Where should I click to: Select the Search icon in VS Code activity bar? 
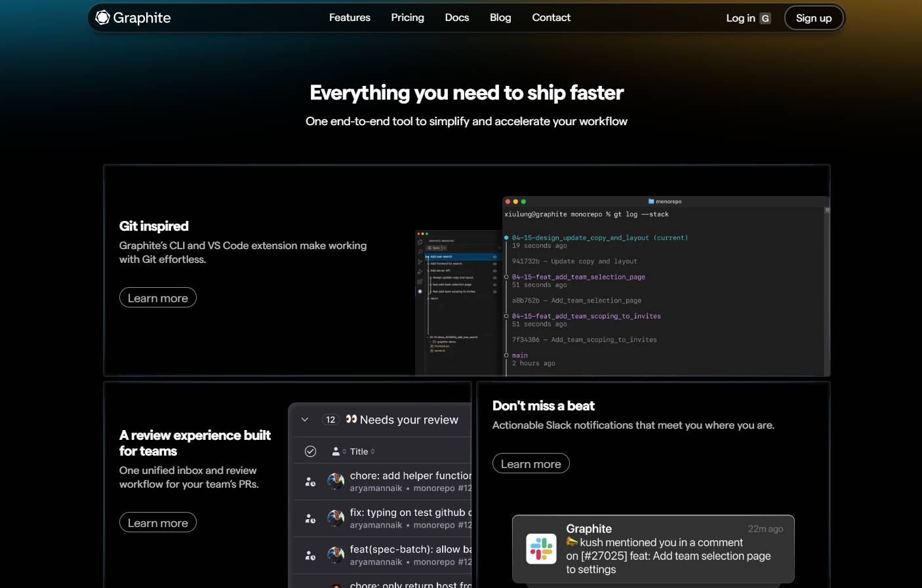[x=420, y=252]
